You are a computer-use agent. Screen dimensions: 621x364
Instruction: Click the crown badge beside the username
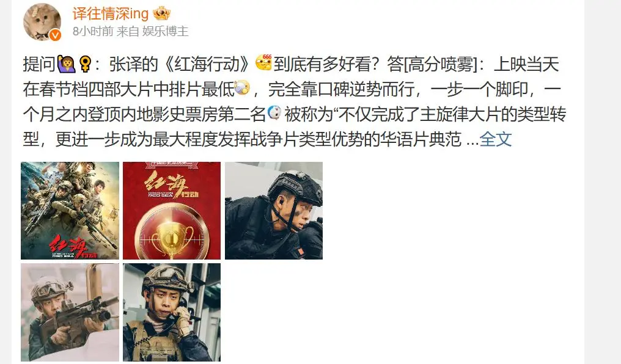click(x=161, y=14)
